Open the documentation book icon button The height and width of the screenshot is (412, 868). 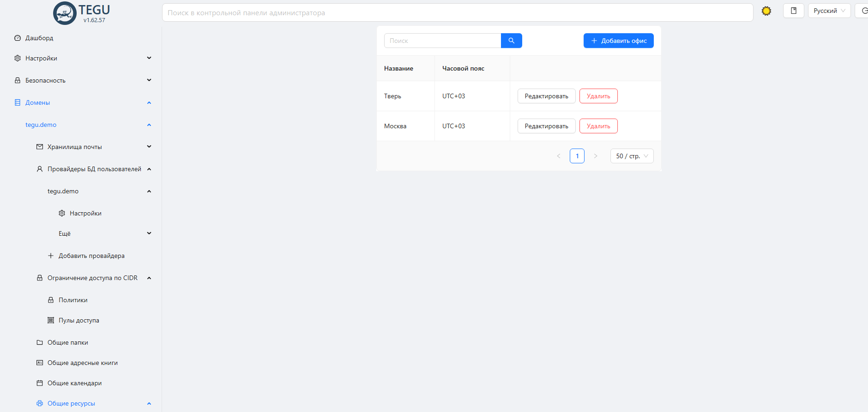click(x=793, y=11)
